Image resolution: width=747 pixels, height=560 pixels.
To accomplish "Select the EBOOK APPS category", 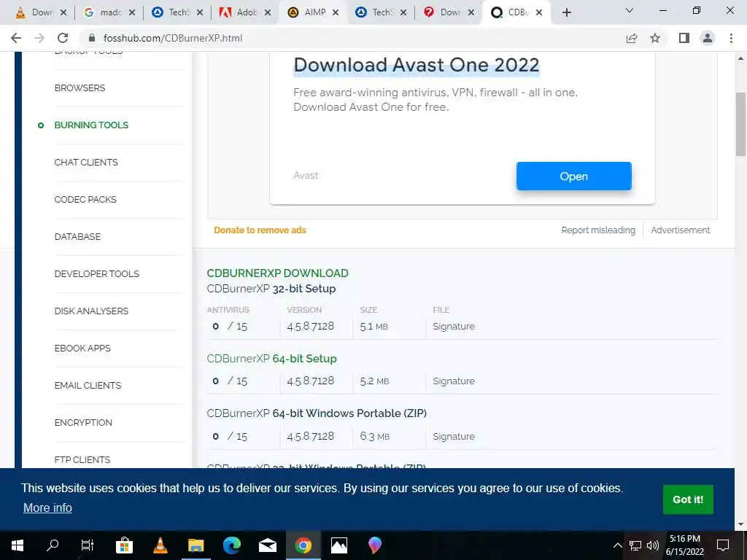I will pyautogui.click(x=82, y=348).
